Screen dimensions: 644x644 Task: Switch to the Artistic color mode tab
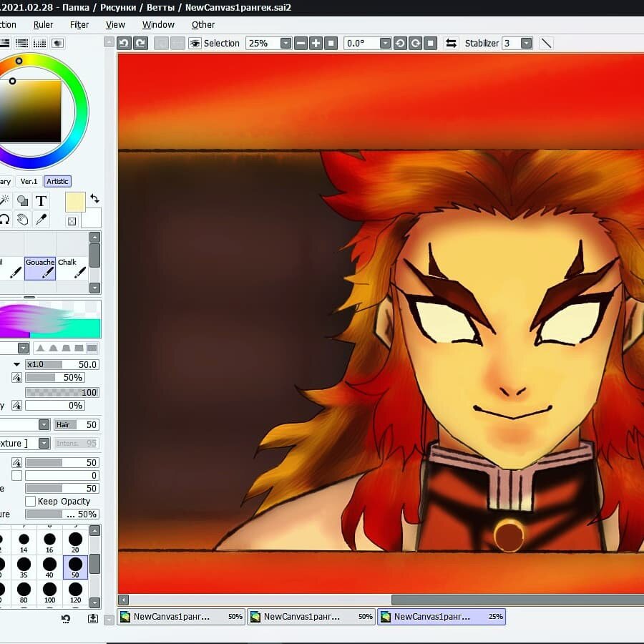click(57, 181)
